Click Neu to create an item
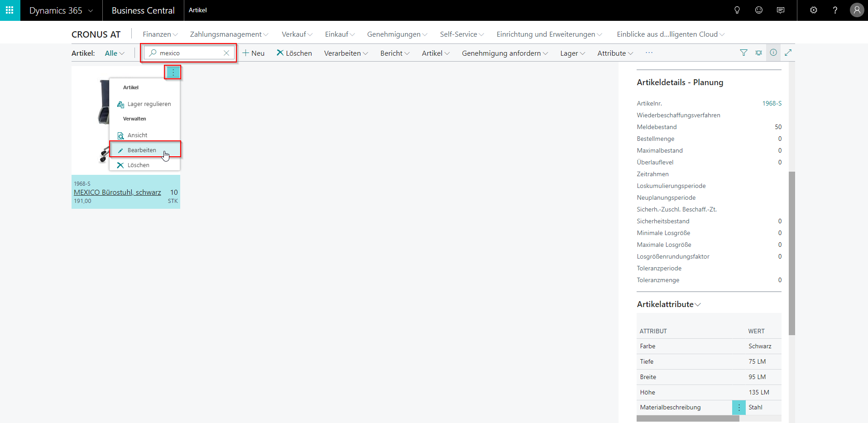Screen dimensions: 868x423 click(253, 53)
